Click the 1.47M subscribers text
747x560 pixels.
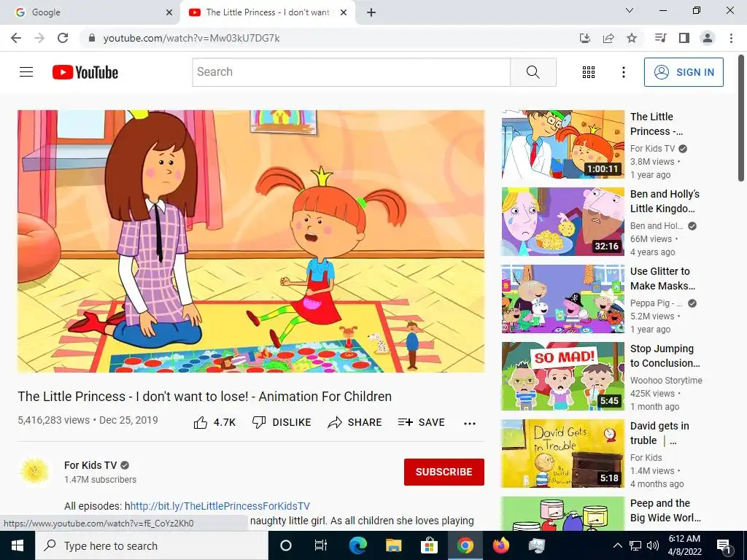(x=101, y=480)
